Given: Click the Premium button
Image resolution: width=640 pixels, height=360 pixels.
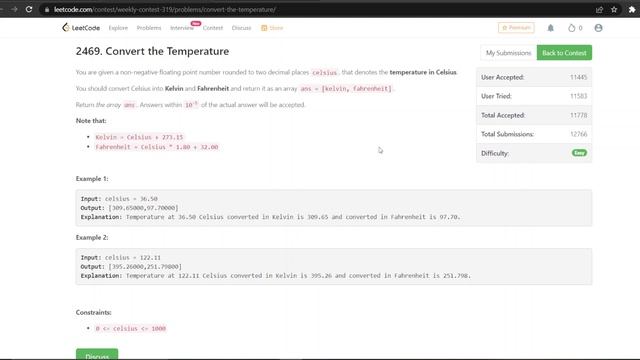Looking at the screenshot, I should pyautogui.click(x=516, y=28).
